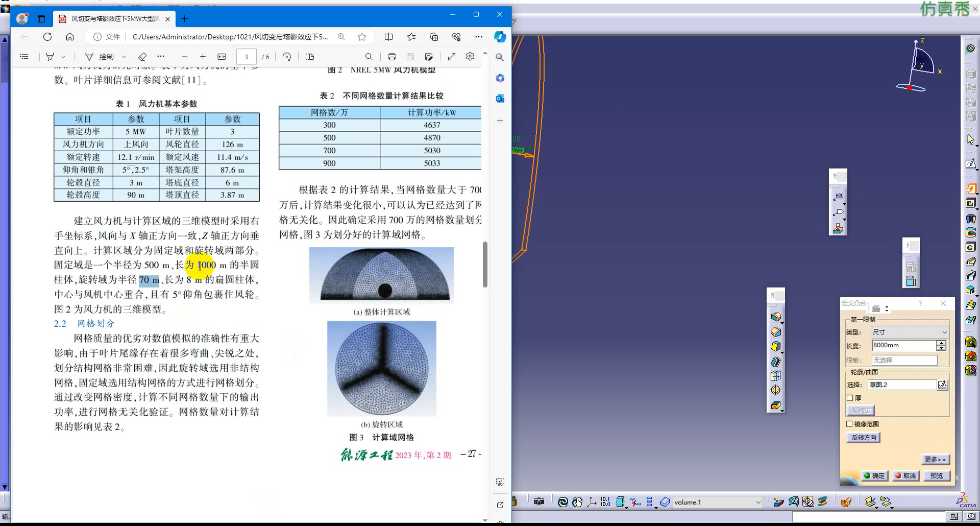Add this page to Edge favorites
The height and width of the screenshot is (526, 980).
point(362,37)
